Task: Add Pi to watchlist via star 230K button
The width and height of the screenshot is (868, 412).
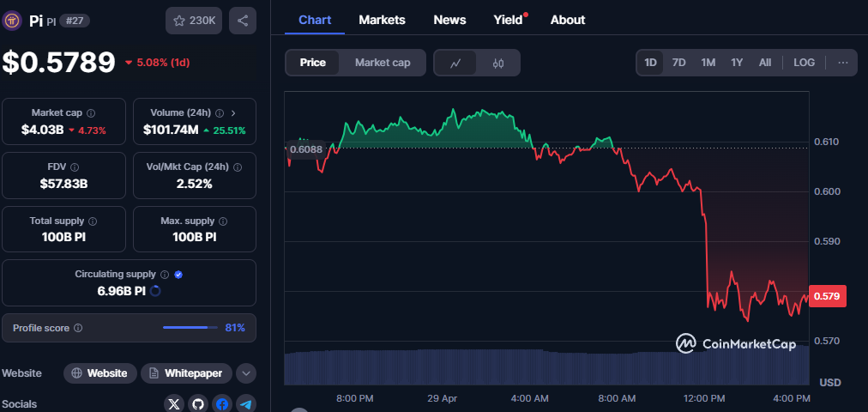Action: pos(194,21)
